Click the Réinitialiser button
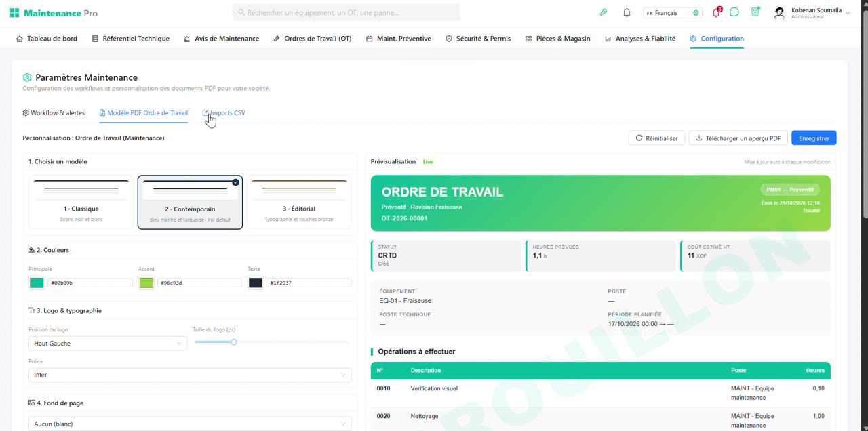The image size is (868, 431). pos(657,138)
